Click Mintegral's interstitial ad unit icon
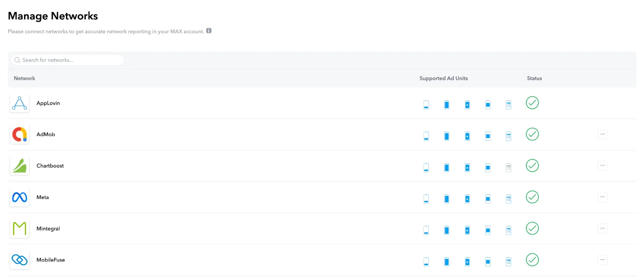This screenshot has height=278, width=644. [446, 230]
